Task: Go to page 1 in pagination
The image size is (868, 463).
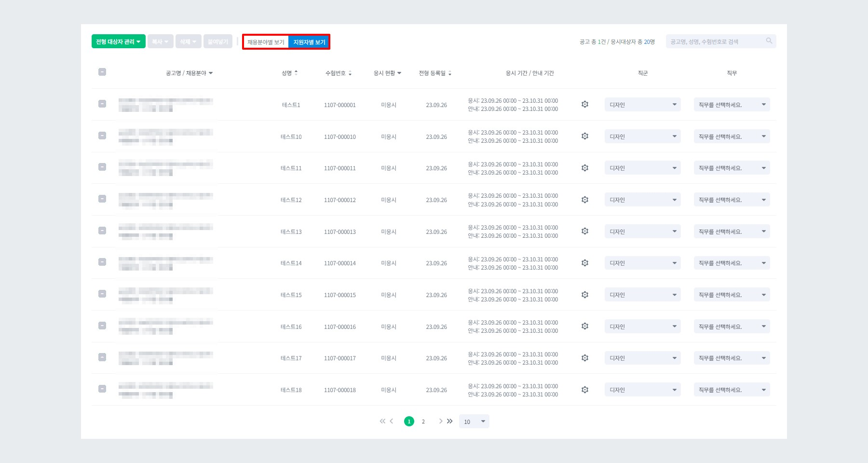Action: (409, 422)
